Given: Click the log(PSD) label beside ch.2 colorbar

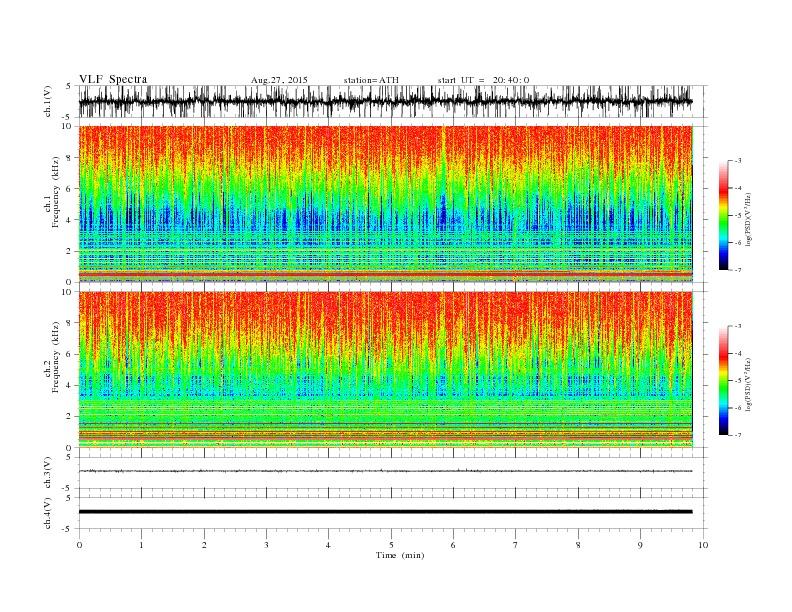Looking at the screenshot, I should point(749,384).
